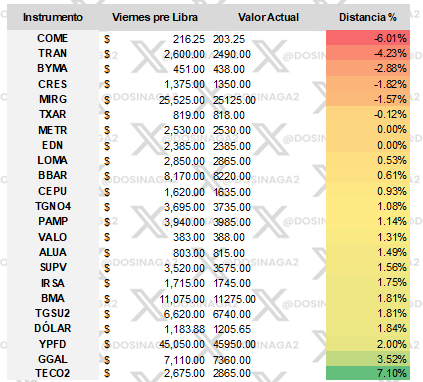The height and width of the screenshot is (382, 423).
Task: Click the GGAL instrument cell
Action: 53,359
